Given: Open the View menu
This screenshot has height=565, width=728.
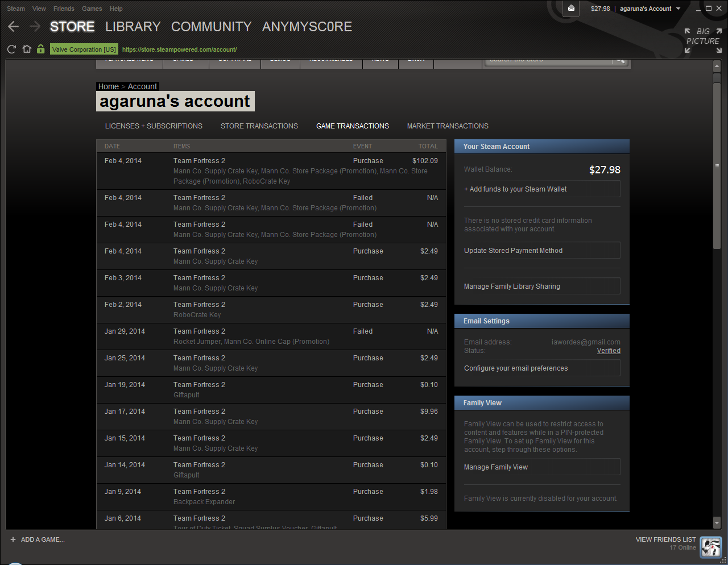Looking at the screenshot, I should (x=39, y=9).
